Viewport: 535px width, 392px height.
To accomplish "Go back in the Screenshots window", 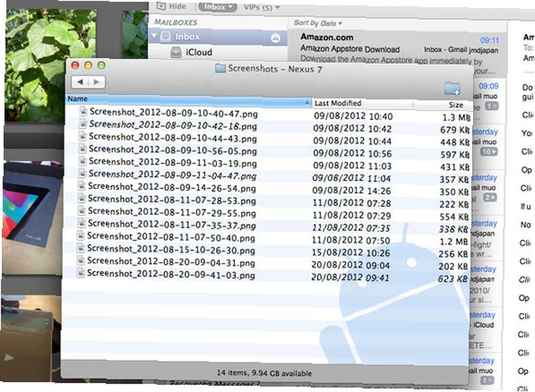I will [80, 82].
